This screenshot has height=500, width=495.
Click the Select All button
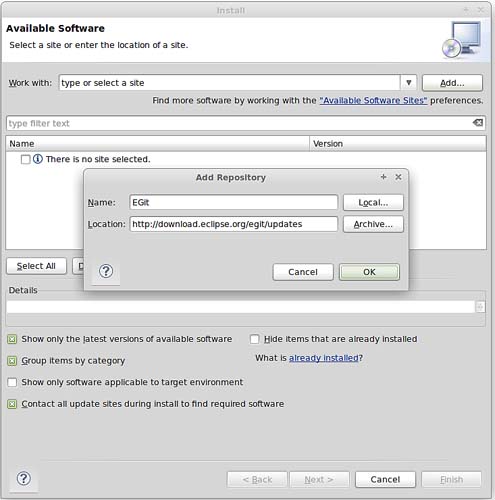pyautogui.click(x=36, y=266)
